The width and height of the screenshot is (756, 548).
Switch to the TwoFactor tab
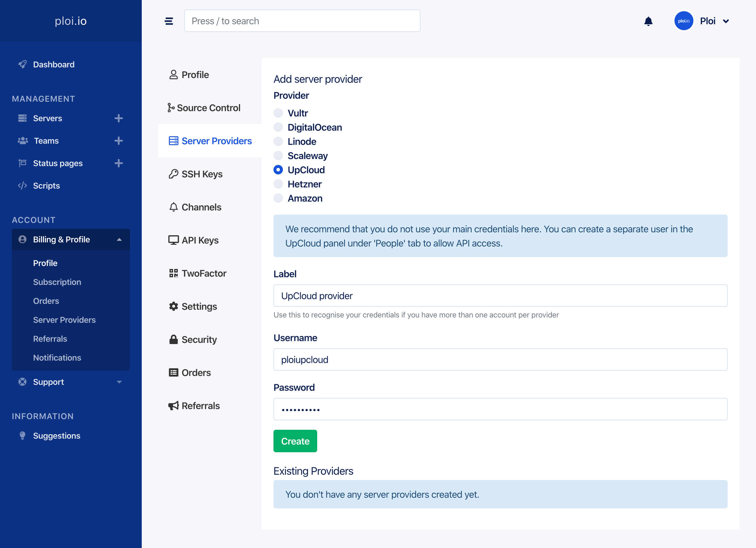(204, 273)
